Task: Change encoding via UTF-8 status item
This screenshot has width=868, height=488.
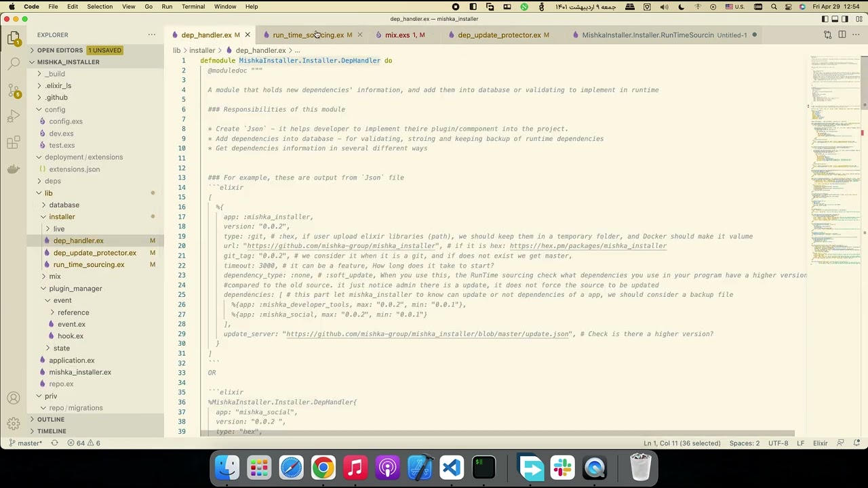Action: tap(778, 443)
